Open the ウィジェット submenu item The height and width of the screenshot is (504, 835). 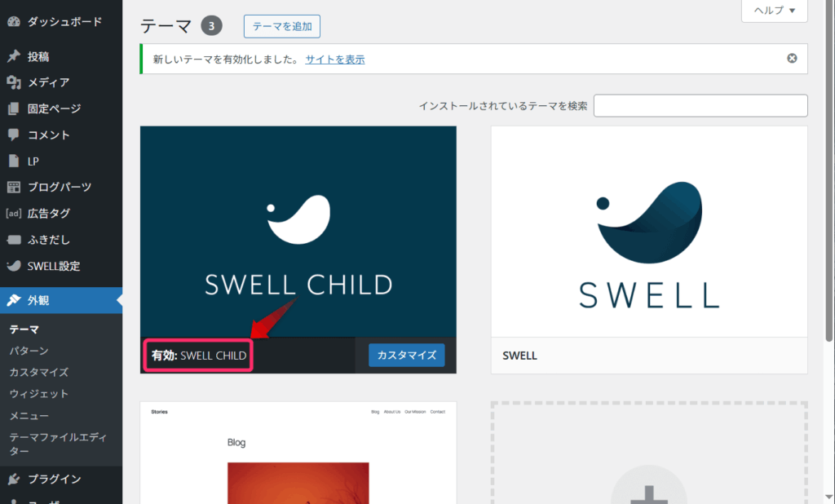click(x=39, y=394)
